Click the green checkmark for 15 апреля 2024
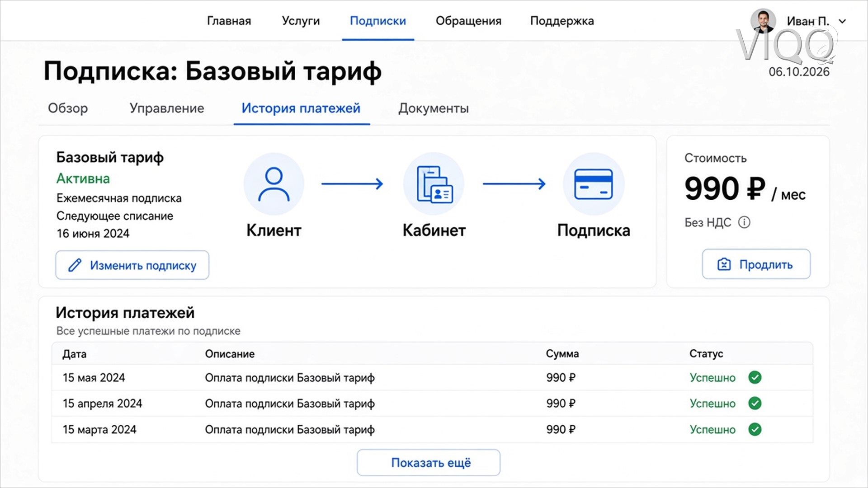 (x=755, y=403)
